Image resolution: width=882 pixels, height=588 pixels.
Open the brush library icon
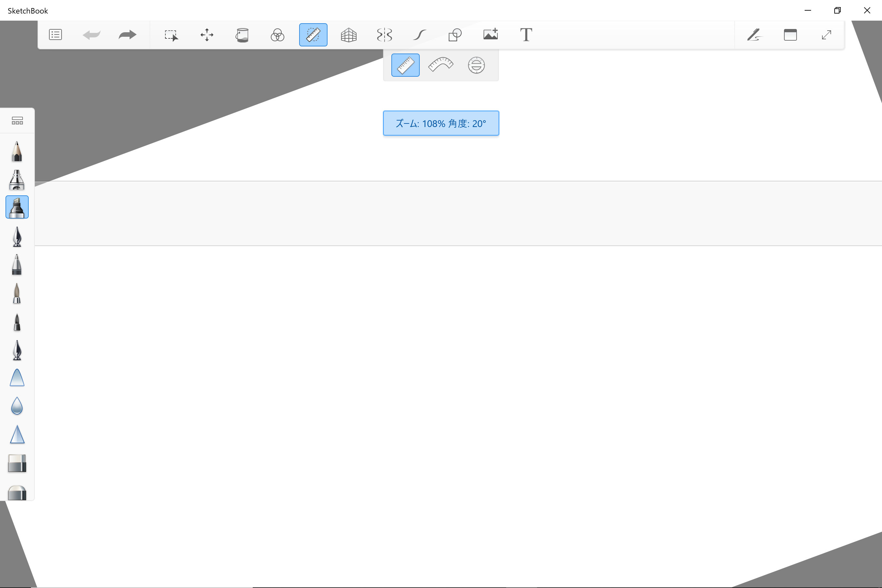coord(17,121)
